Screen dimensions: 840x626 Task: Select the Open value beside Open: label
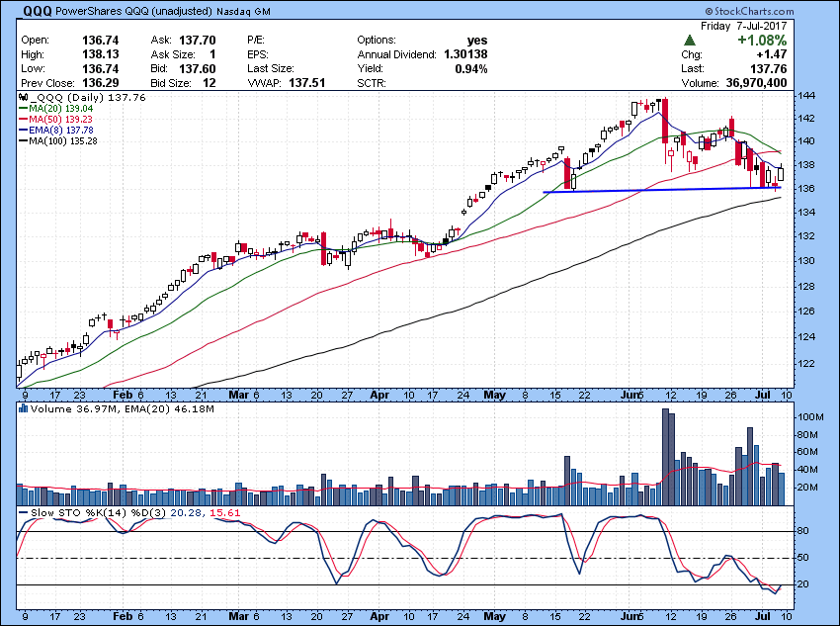coord(100,41)
